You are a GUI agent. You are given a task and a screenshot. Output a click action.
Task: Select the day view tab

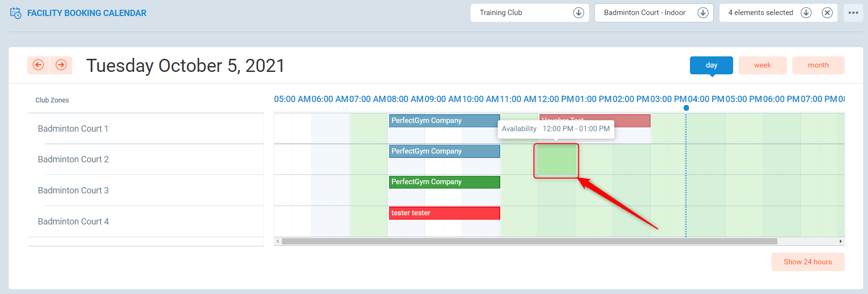pos(711,65)
